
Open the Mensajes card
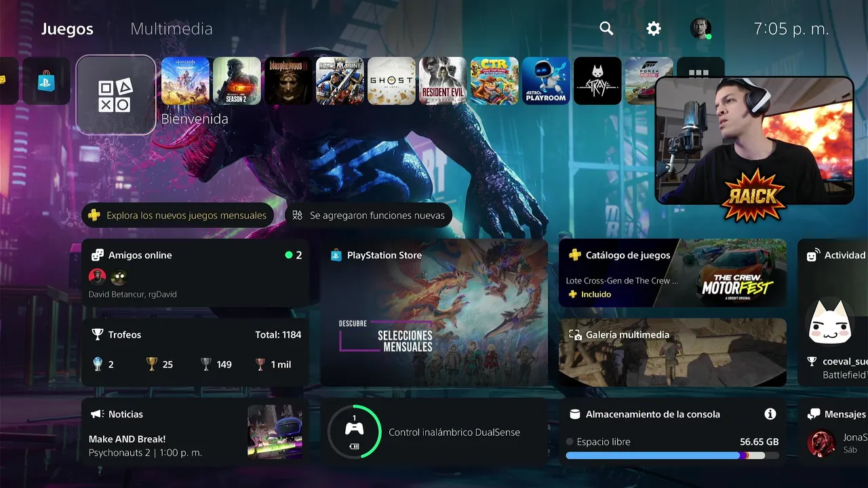tap(833, 432)
